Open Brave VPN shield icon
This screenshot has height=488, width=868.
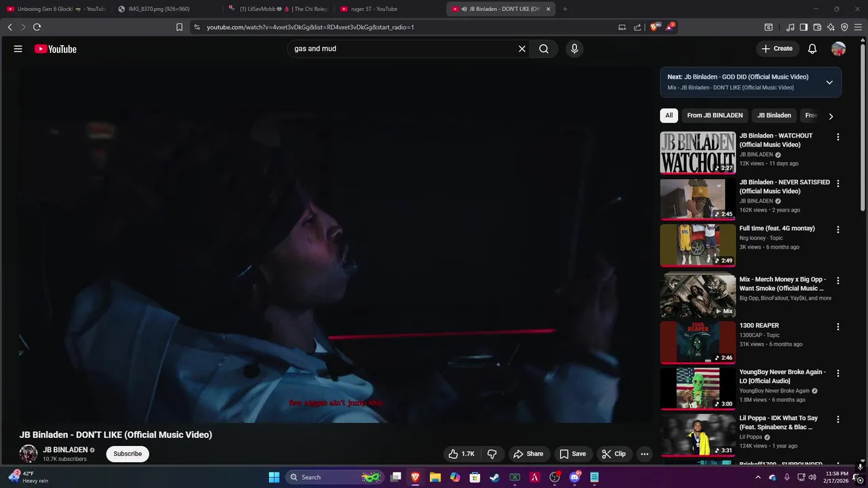click(844, 27)
